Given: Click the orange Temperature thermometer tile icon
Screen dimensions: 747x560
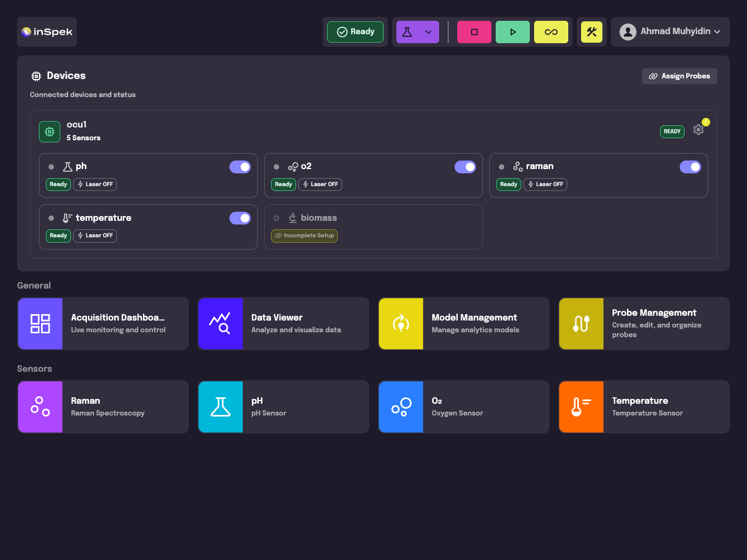Looking at the screenshot, I should 581,407.
